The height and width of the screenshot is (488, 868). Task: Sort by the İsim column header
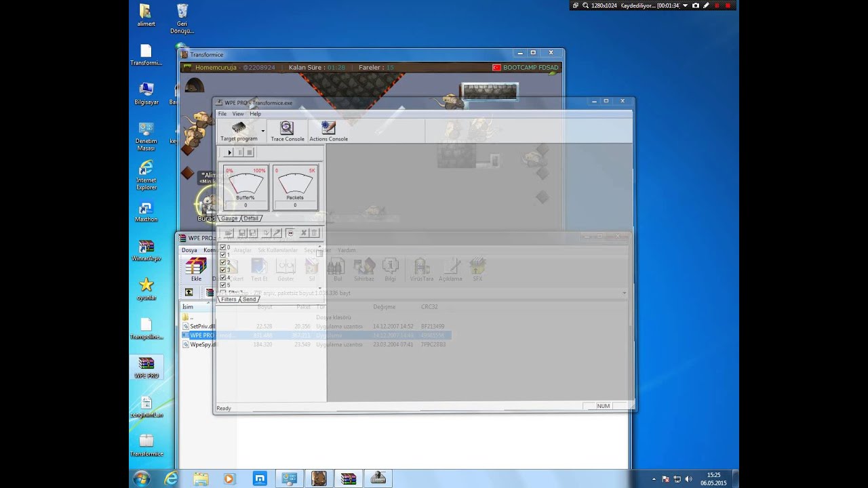(x=188, y=307)
